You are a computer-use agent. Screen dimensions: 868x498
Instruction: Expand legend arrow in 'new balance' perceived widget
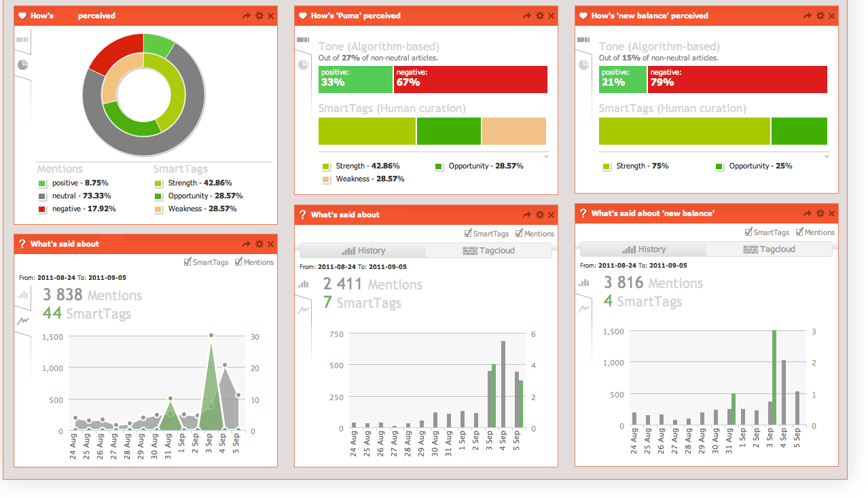pos(827,156)
